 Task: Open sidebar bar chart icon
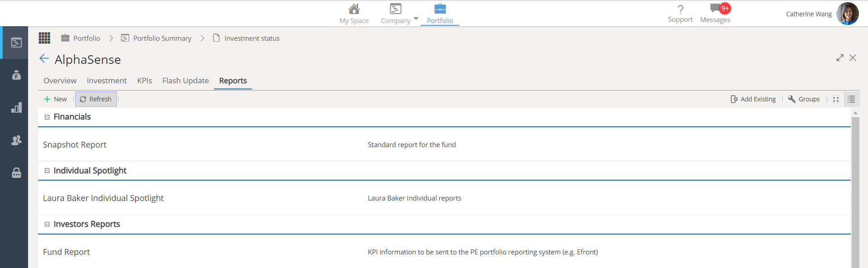(16, 108)
